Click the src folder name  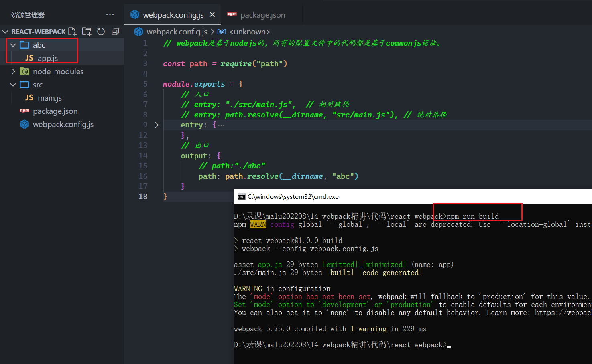pyautogui.click(x=38, y=85)
